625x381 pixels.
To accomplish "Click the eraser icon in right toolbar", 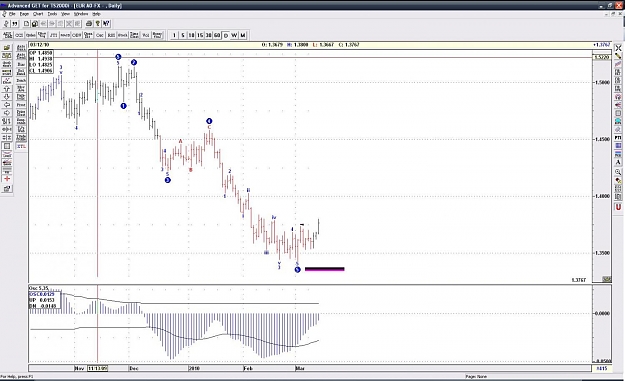I will [618, 130].
